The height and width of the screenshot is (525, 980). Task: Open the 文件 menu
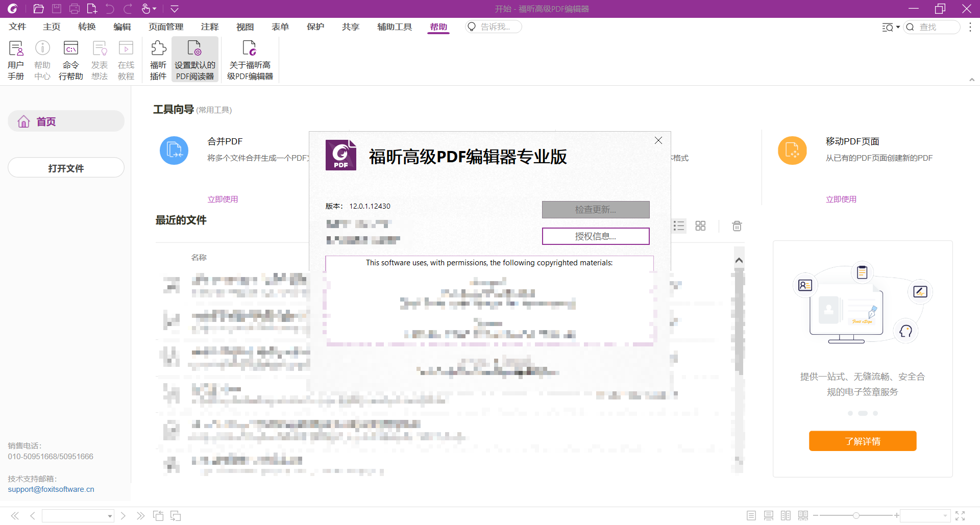point(17,27)
